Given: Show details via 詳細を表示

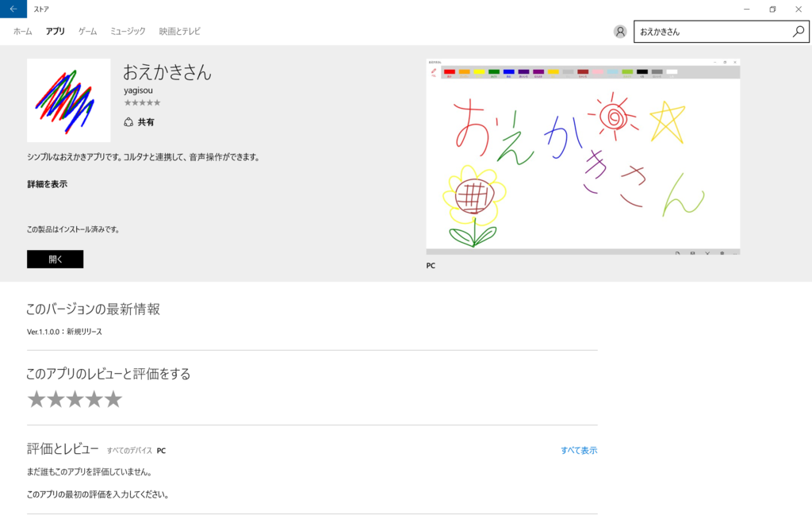Looking at the screenshot, I should [46, 183].
